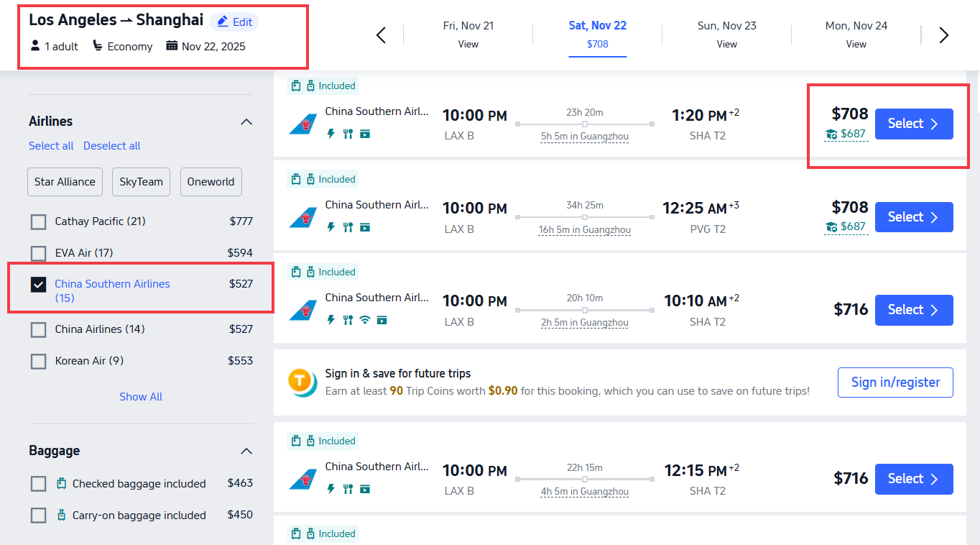Click the meal service icon on first flight
Viewport: 980px width, 545px height.
click(x=348, y=134)
